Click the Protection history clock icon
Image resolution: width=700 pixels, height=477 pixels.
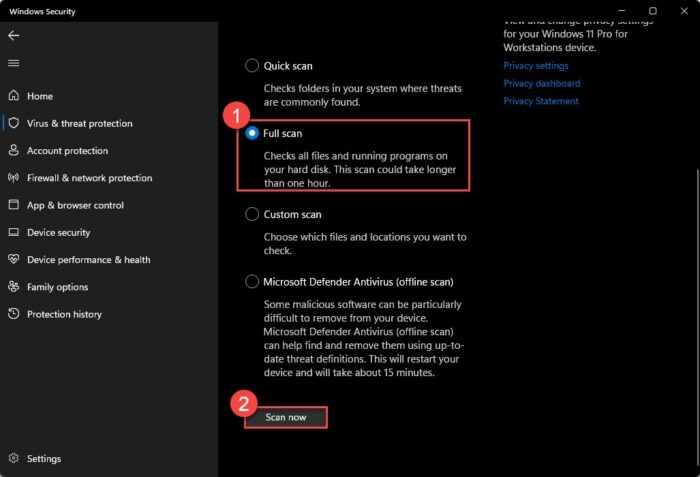tap(14, 314)
